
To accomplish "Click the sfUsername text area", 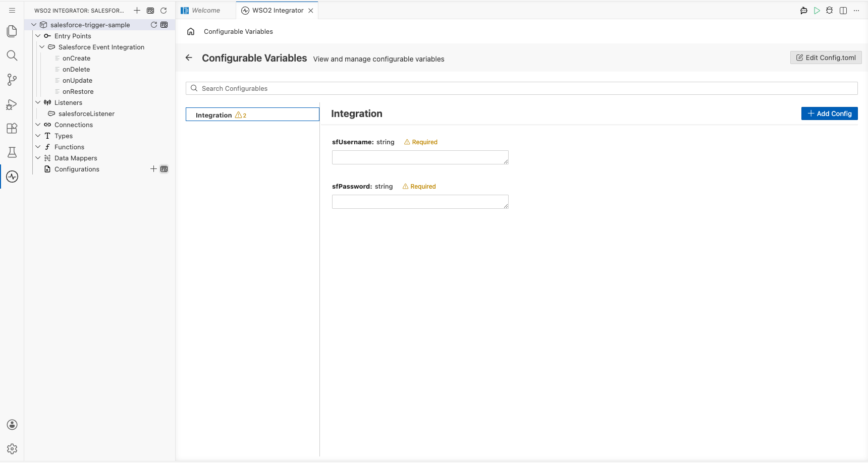I will 420,157.
